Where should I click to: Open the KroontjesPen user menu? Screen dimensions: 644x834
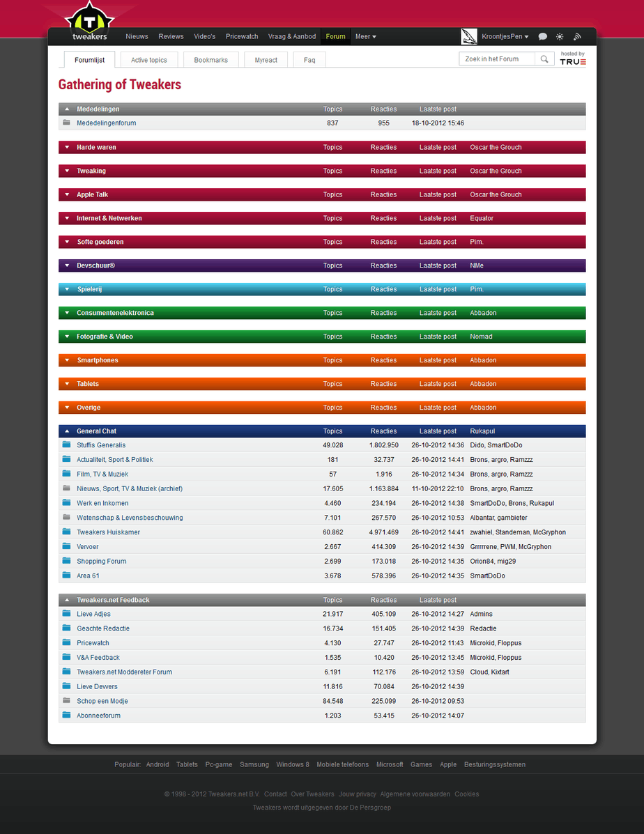coord(505,37)
